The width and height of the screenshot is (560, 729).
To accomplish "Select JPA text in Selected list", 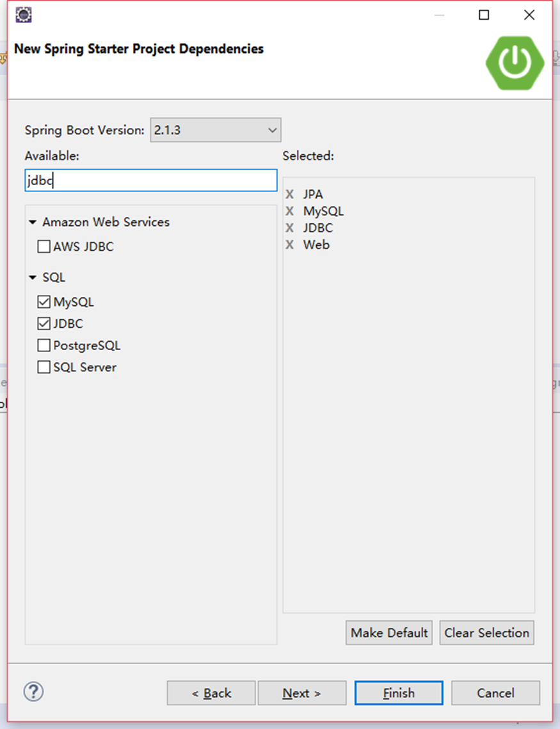I will click(313, 195).
